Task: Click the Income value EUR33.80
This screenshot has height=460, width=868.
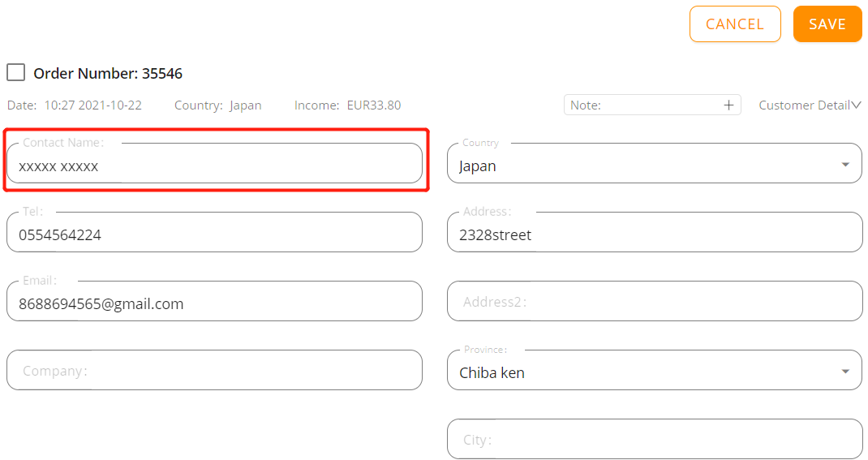Action: tap(374, 105)
